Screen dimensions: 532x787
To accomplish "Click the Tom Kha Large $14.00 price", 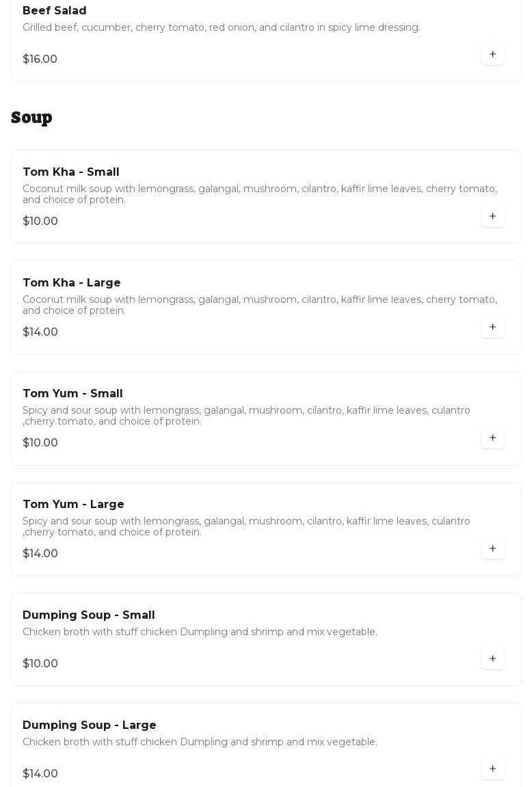I will point(40,332).
